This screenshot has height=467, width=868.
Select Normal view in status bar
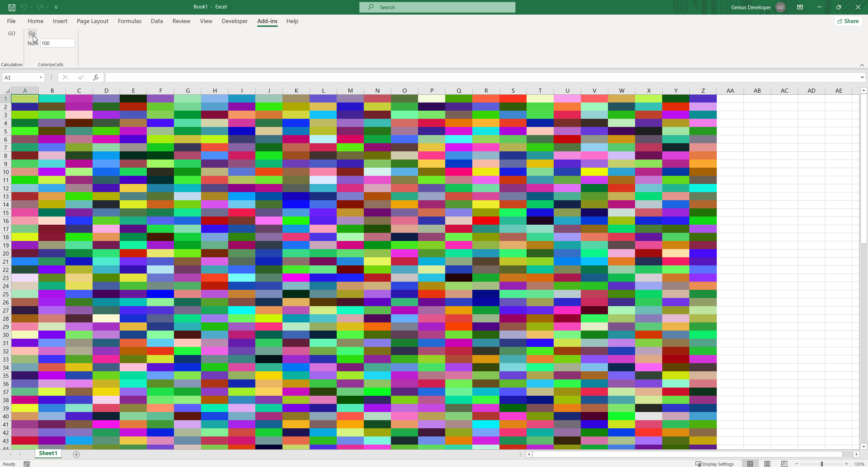click(750, 464)
